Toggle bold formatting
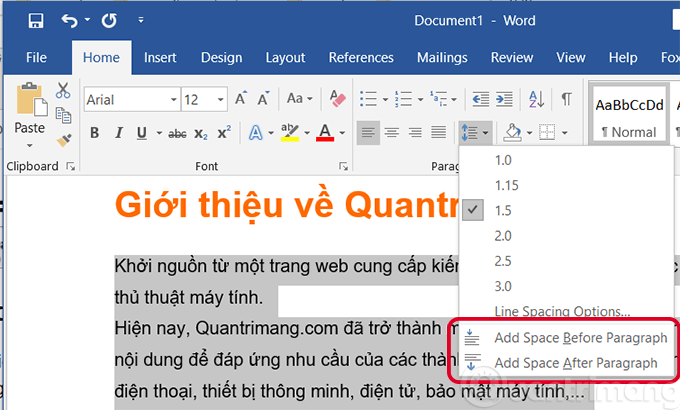Screen dimensions: 680x410 coord(95,133)
